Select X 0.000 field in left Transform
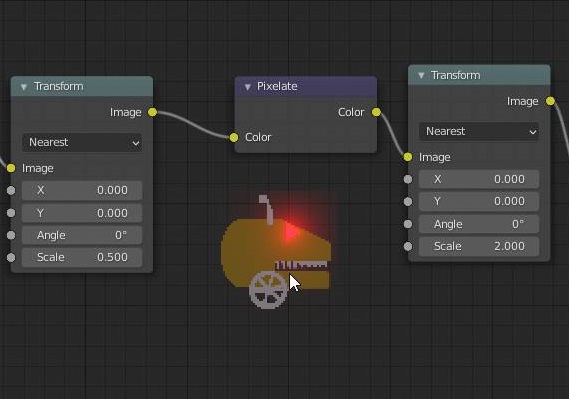The height and width of the screenshot is (399, 569). pos(82,190)
